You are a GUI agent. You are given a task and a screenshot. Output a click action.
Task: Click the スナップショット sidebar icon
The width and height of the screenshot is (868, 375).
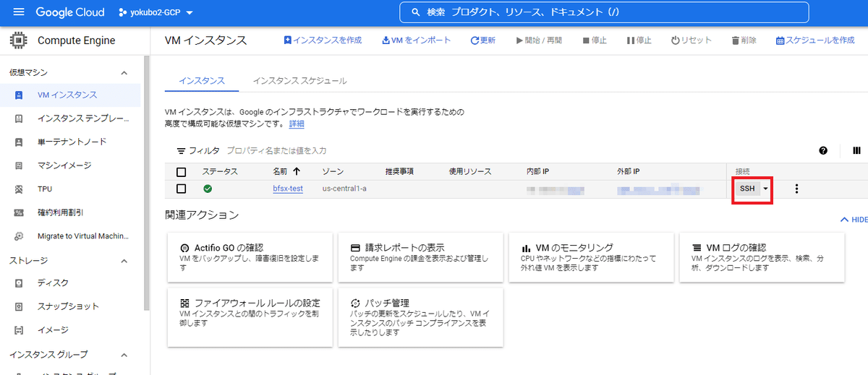(20, 306)
